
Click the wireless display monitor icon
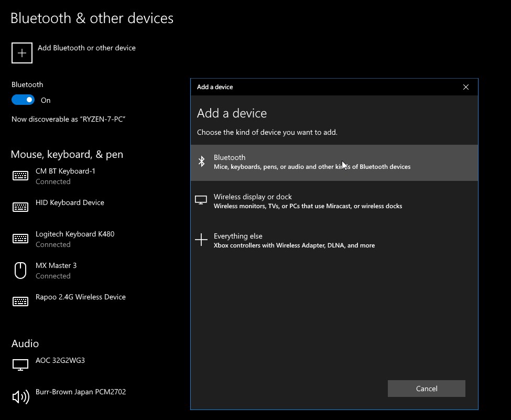(201, 200)
